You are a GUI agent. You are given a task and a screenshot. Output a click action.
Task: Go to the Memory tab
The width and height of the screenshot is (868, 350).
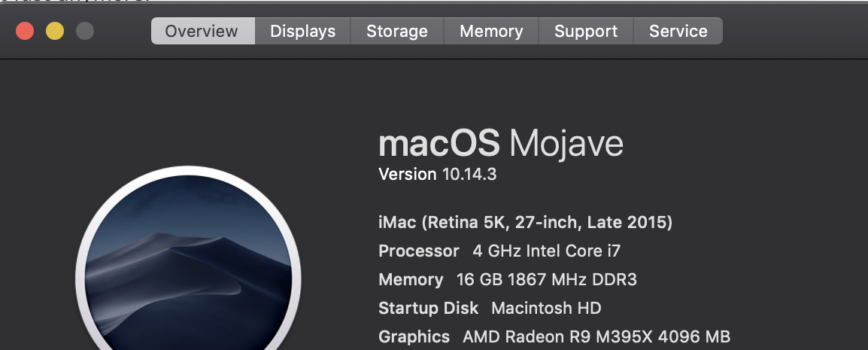point(491,32)
